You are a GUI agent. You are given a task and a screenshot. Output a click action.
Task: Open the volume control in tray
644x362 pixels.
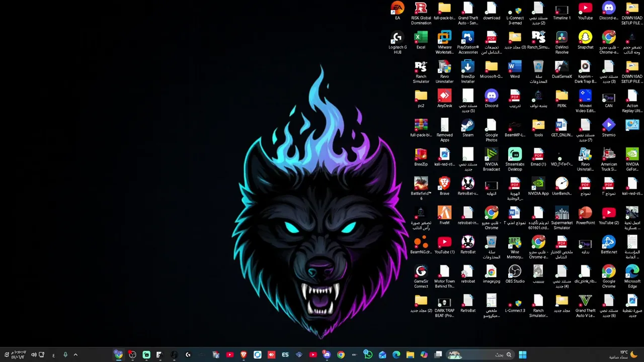34,355
